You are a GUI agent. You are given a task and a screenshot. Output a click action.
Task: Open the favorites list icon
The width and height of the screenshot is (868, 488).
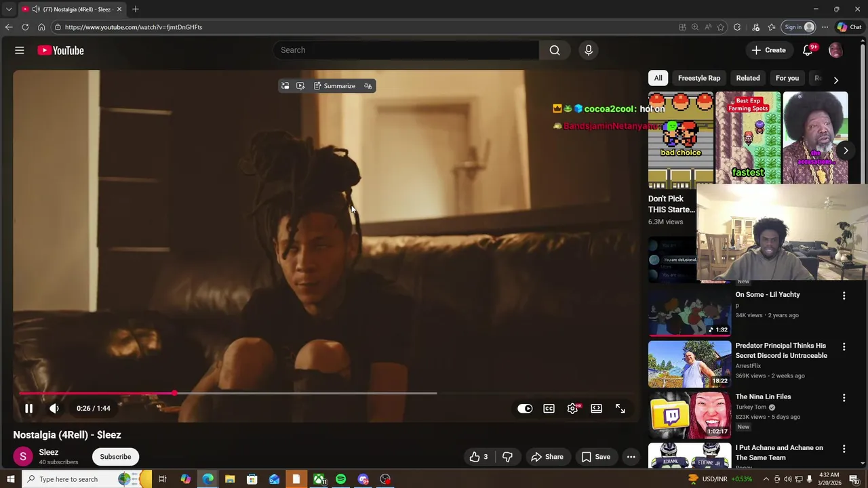772,27
